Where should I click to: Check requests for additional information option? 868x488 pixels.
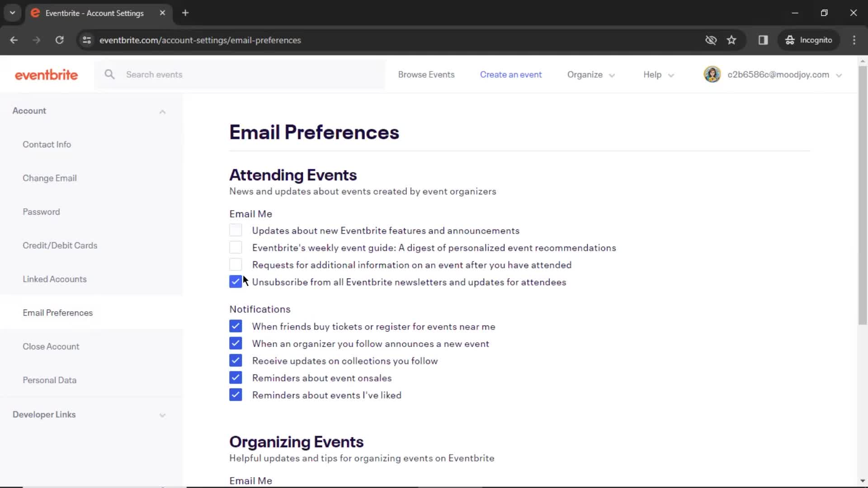[x=236, y=265]
